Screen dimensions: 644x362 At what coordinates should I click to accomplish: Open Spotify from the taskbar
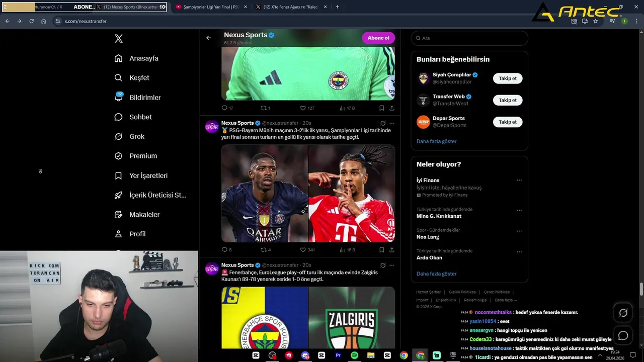[x=354, y=355]
